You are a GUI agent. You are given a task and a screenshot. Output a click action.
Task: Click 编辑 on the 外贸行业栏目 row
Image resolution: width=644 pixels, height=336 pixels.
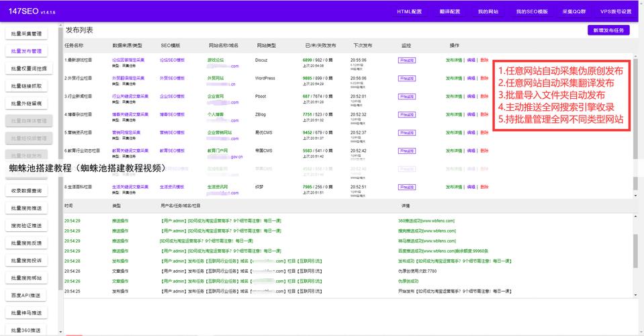(x=471, y=78)
